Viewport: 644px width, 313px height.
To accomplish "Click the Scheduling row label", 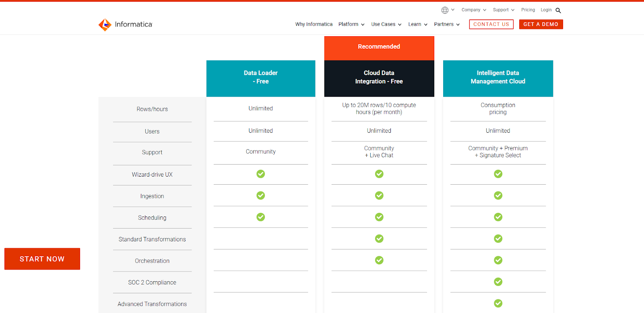I will 152,218.
